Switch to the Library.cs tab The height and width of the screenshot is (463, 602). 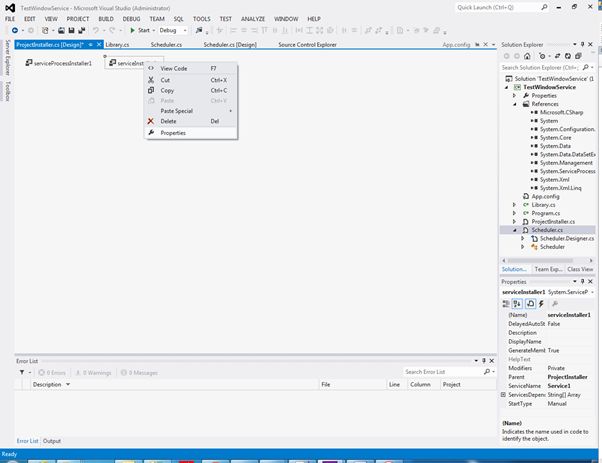pyautogui.click(x=117, y=45)
